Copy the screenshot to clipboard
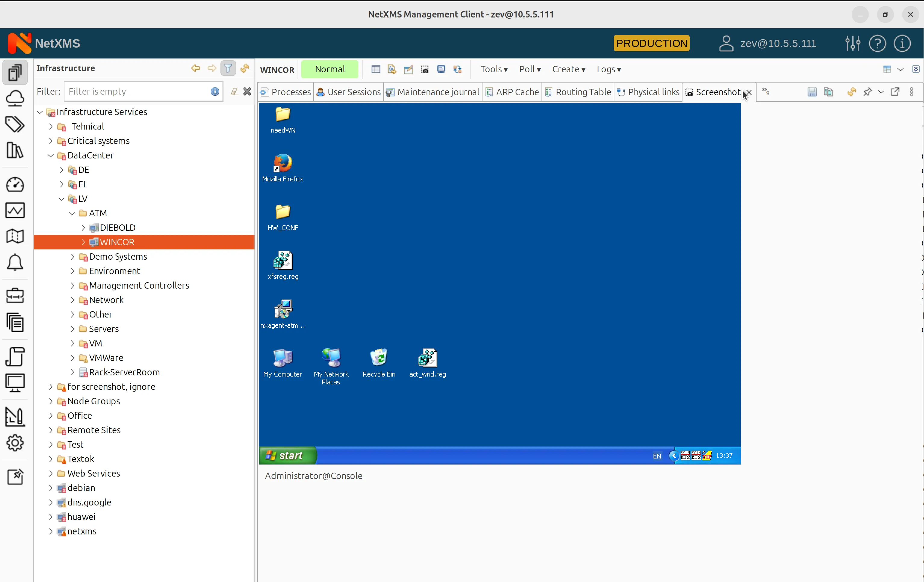924x582 pixels. coord(829,92)
